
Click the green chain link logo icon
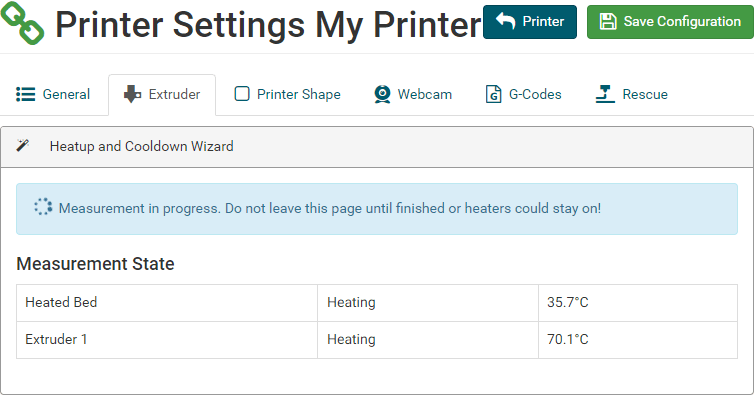(22, 22)
